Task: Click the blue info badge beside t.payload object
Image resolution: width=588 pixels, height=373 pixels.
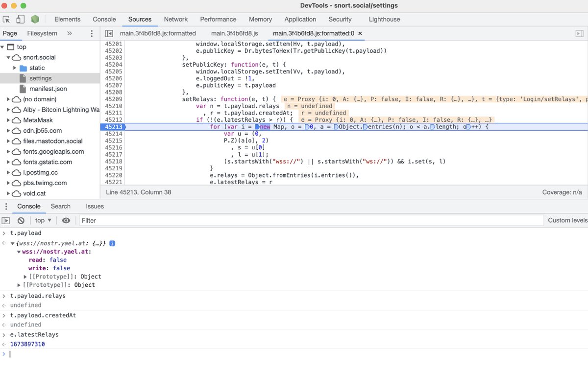Action: (x=112, y=243)
